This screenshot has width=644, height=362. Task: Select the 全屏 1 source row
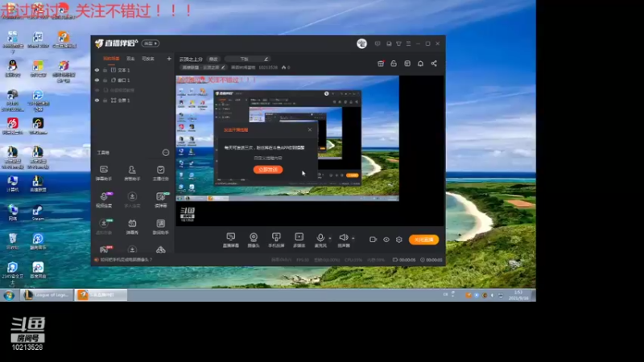coord(133,100)
